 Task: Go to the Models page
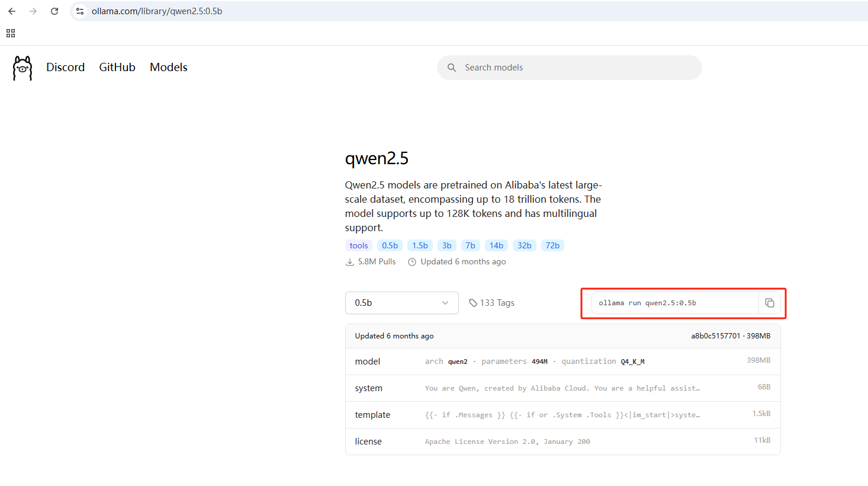(x=169, y=68)
